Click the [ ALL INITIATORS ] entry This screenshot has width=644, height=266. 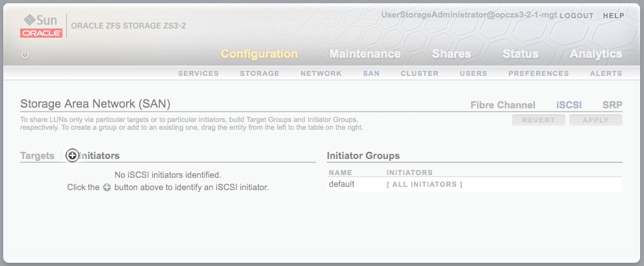[425, 184]
